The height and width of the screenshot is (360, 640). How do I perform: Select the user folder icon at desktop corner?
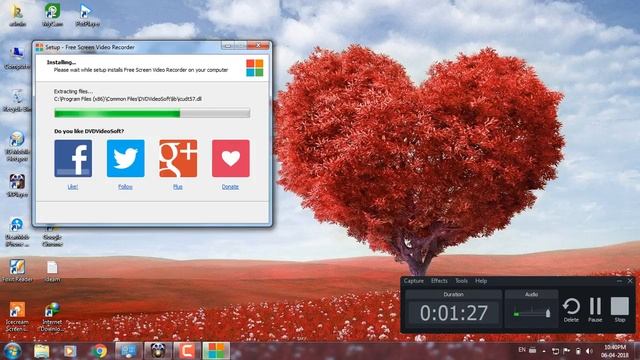tap(17, 15)
